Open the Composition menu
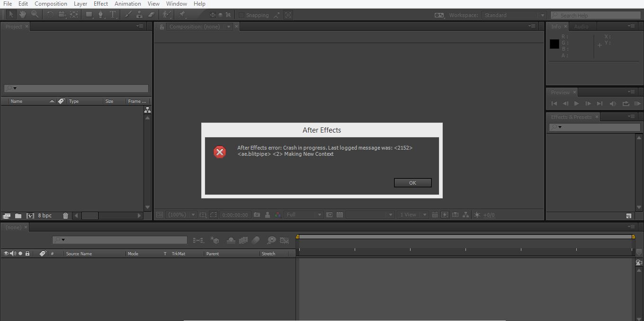The image size is (644, 321). tap(51, 4)
